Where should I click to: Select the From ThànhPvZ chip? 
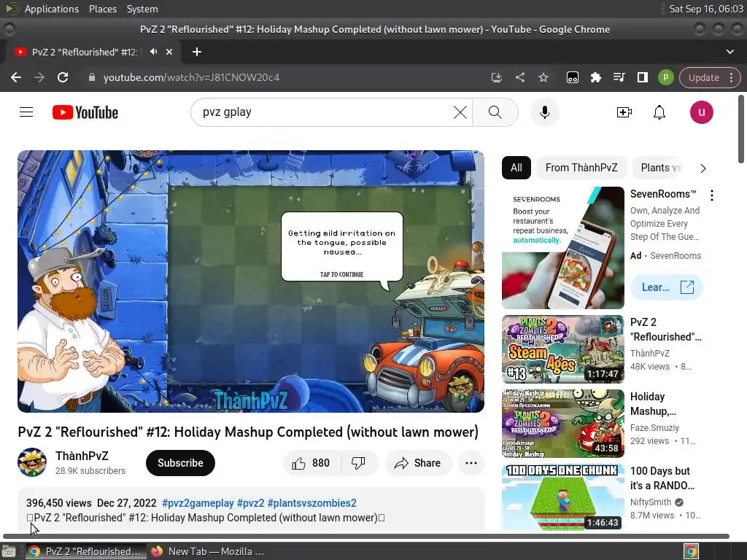click(x=581, y=168)
